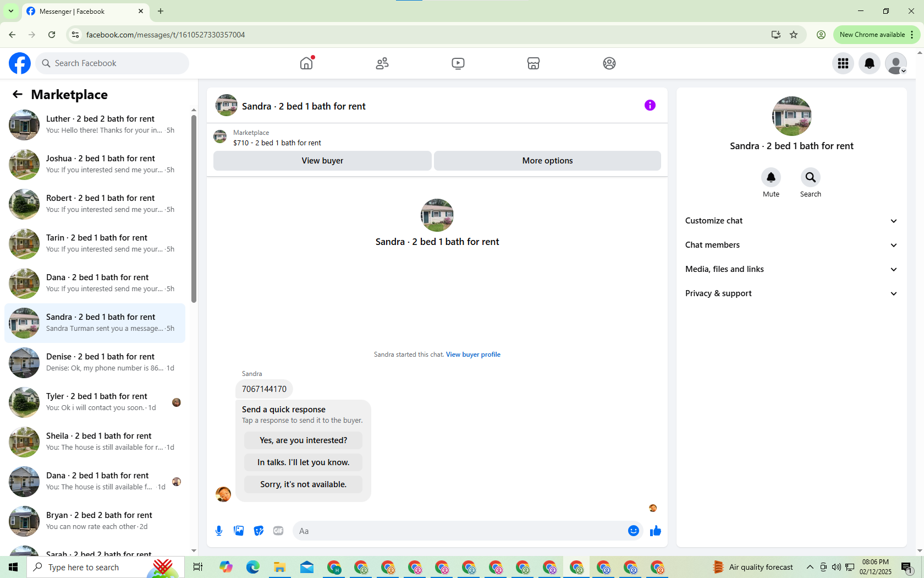
Task: Send quick reply 'In talks. I'll let you know.'
Action: 304,462
